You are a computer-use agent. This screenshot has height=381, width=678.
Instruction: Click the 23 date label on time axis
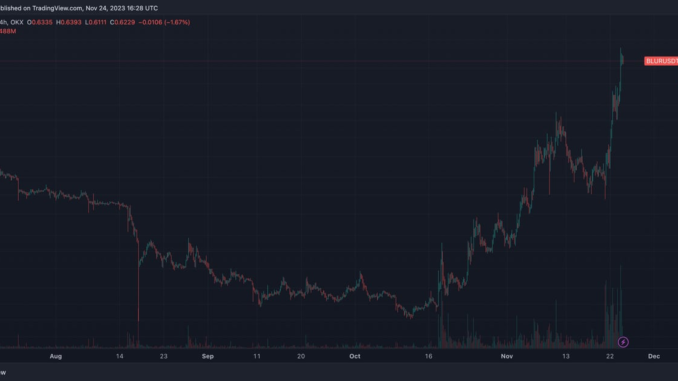point(163,356)
